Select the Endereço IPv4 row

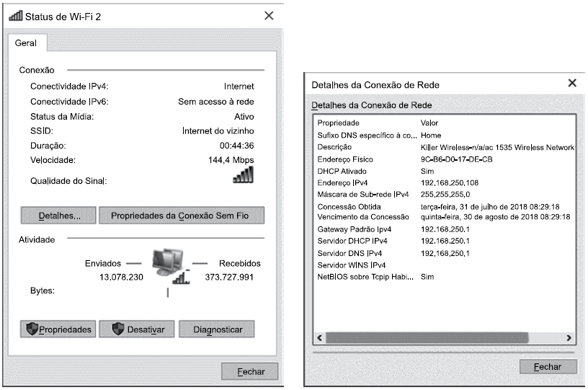coord(343,183)
